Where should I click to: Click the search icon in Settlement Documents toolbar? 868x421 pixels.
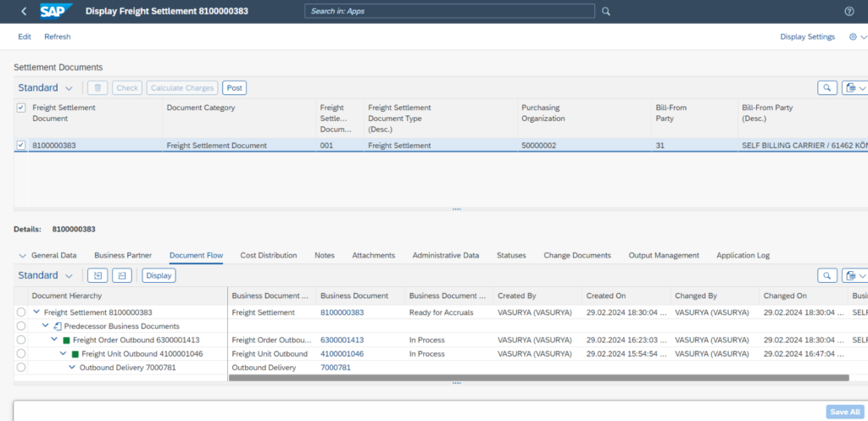826,88
